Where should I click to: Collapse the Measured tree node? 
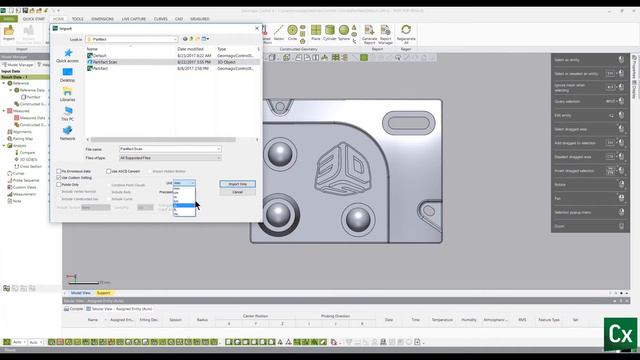pyautogui.click(x=4, y=111)
